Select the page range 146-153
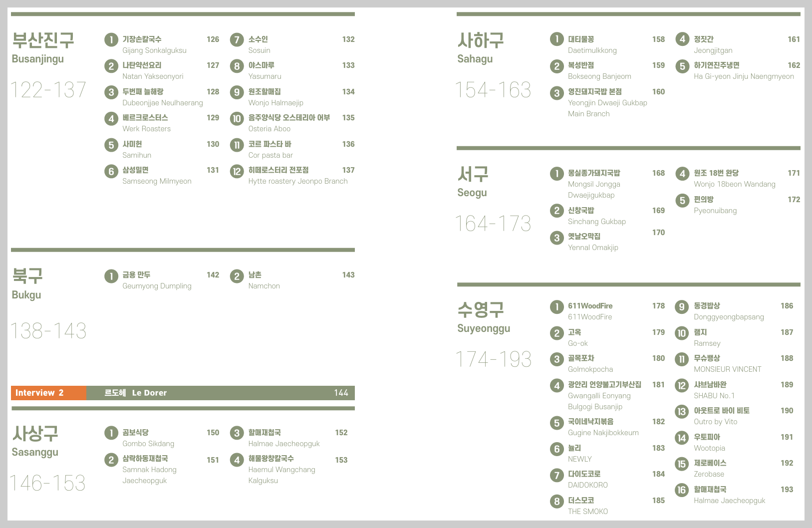Viewport: 812px width, 528px height. pos(48,483)
